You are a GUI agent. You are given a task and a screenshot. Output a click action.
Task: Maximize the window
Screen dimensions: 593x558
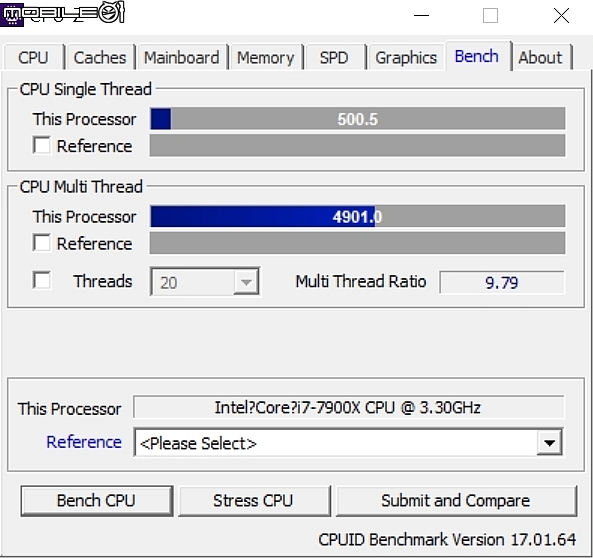tap(490, 16)
